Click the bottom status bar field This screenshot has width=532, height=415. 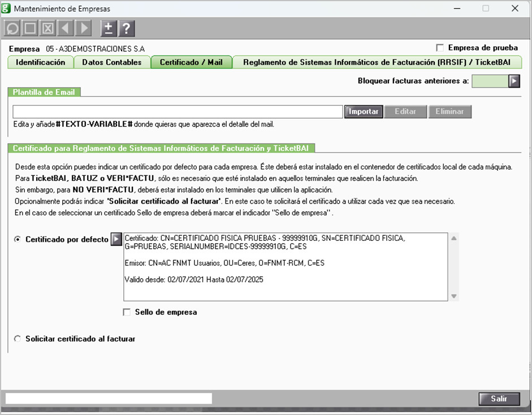coord(109,399)
